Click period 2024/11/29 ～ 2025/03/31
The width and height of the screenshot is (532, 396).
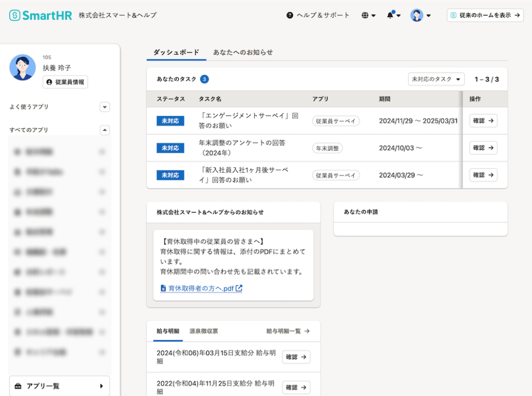[x=418, y=121]
